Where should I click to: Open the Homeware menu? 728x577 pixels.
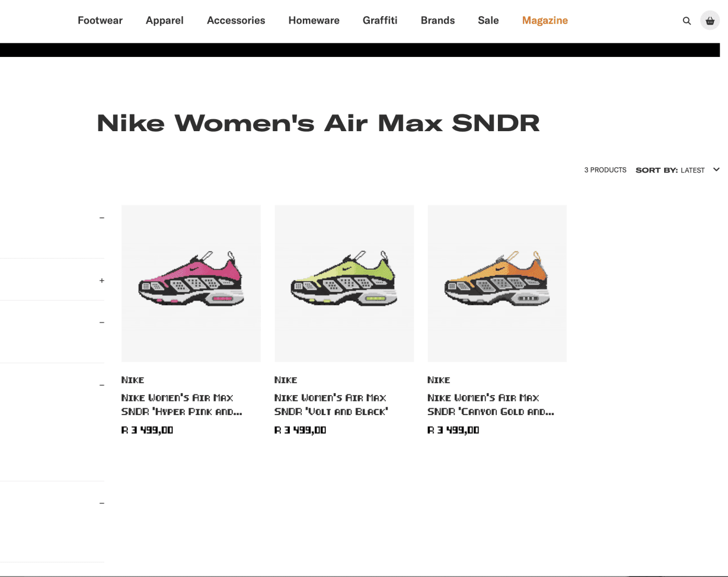click(314, 20)
